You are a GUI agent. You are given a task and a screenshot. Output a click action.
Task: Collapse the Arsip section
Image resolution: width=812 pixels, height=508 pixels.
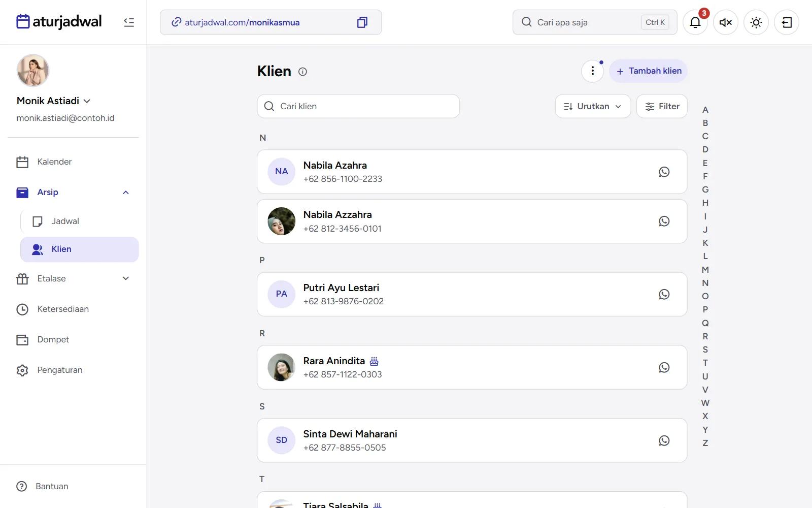pyautogui.click(x=126, y=193)
